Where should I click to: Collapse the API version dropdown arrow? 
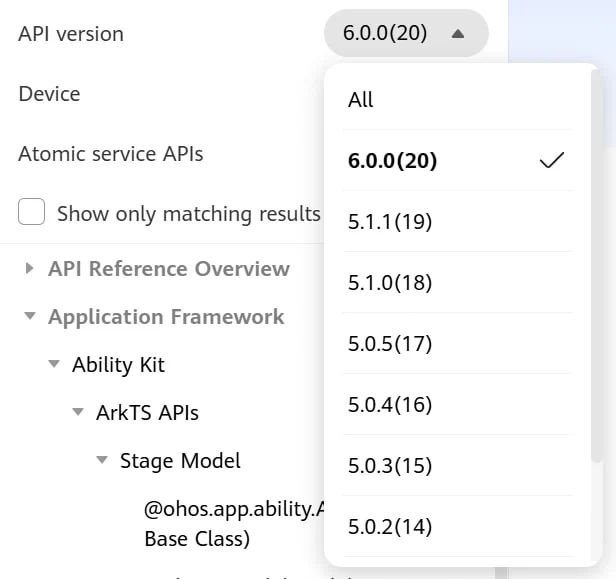[458, 33]
